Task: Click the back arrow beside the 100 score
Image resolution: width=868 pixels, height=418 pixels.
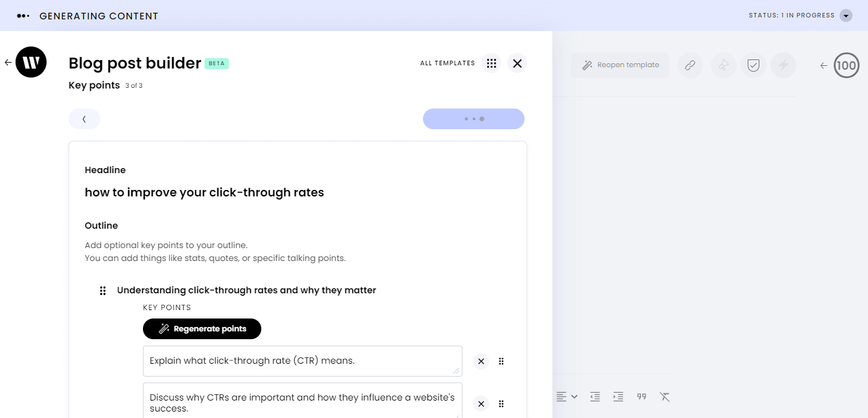Action: pyautogui.click(x=823, y=65)
